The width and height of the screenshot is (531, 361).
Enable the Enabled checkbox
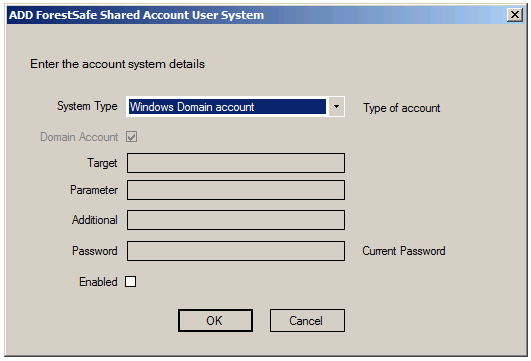pyautogui.click(x=130, y=281)
